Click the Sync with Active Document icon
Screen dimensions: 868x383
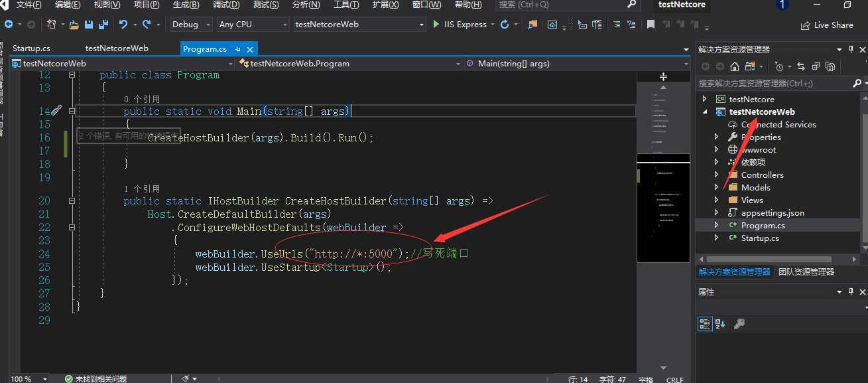coord(801,66)
